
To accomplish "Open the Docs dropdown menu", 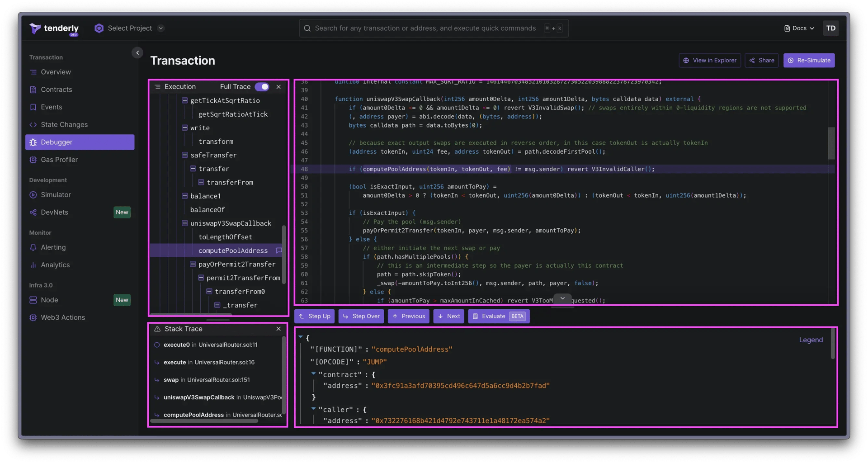I will tap(799, 28).
